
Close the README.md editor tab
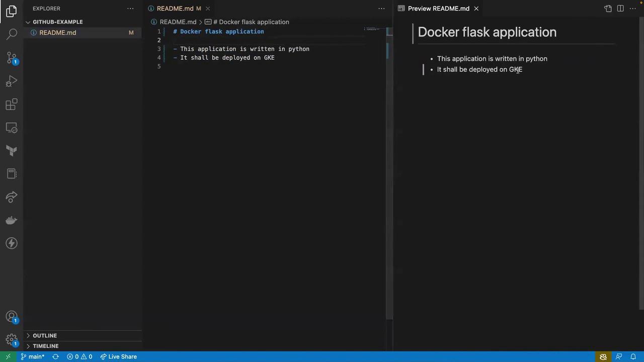[207, 9]
